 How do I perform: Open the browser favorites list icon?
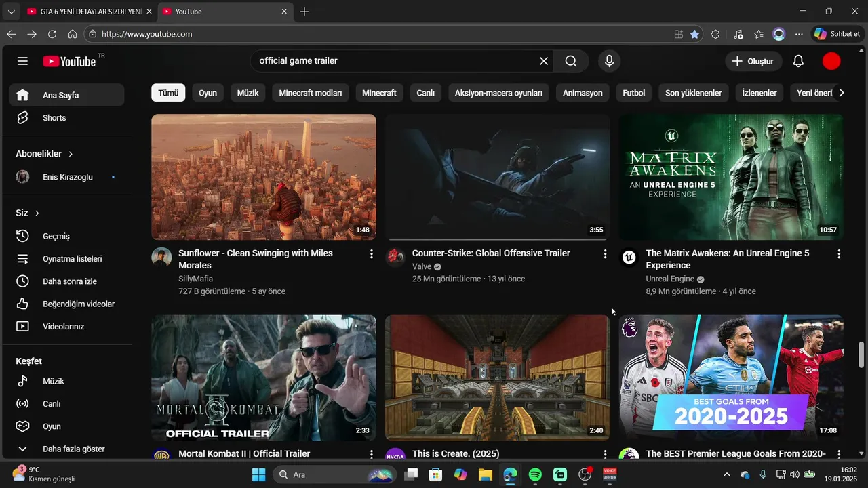(x=758, y=34)
